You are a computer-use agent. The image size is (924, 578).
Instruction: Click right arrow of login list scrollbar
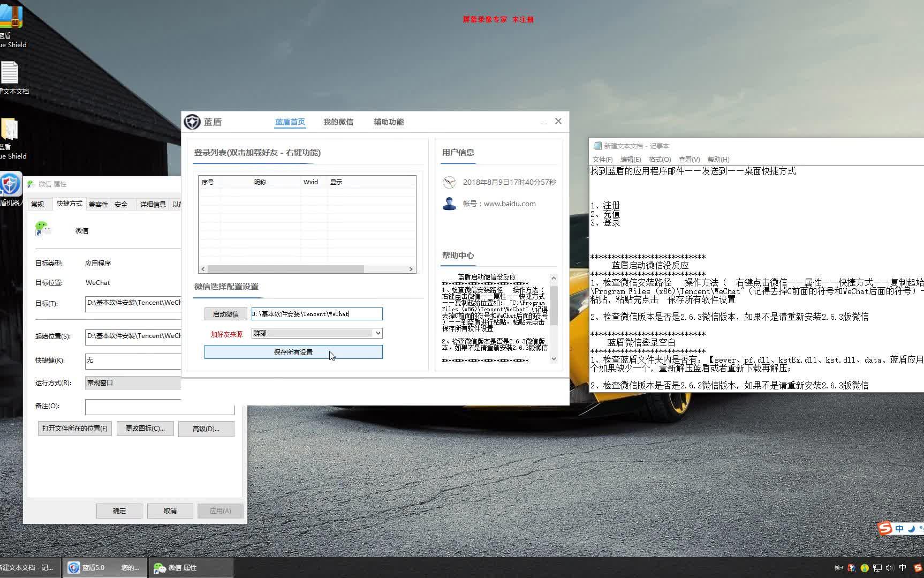point(411,269)
